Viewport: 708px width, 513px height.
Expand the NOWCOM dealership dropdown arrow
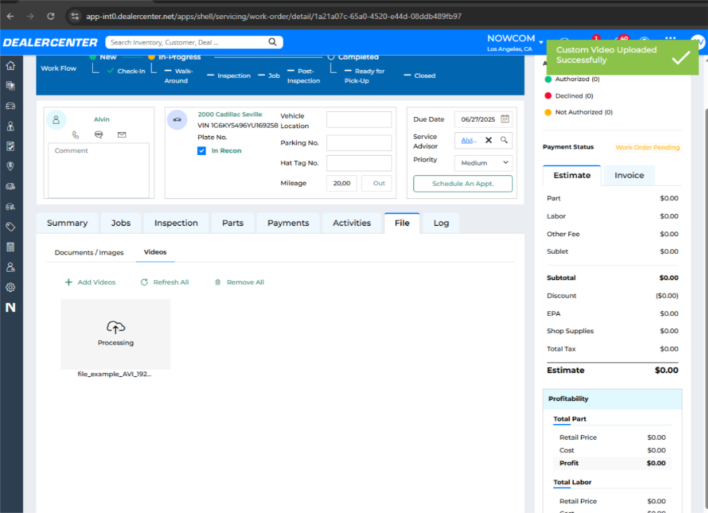pos(541,42)
